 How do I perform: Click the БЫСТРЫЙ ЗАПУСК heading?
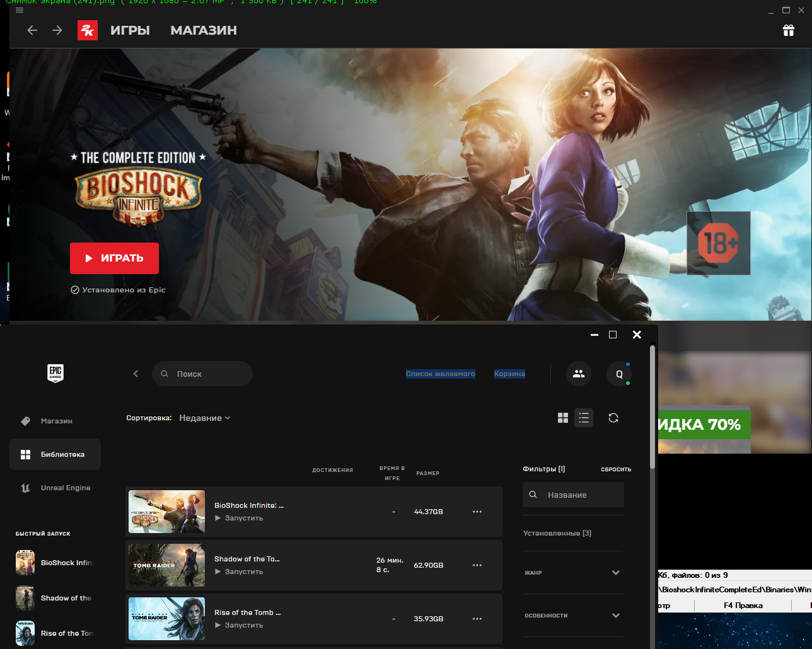coord(43,534)
